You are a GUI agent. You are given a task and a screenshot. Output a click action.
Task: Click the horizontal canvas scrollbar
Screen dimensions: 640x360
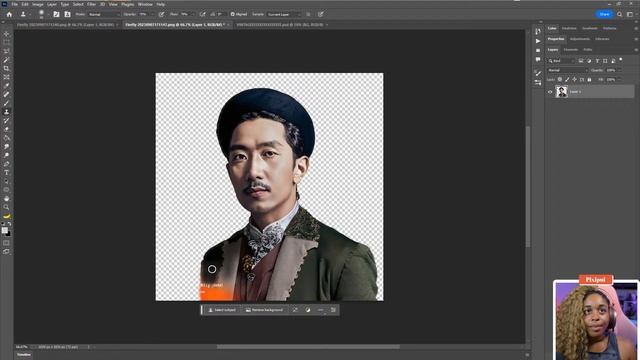[x=308, y=347]
